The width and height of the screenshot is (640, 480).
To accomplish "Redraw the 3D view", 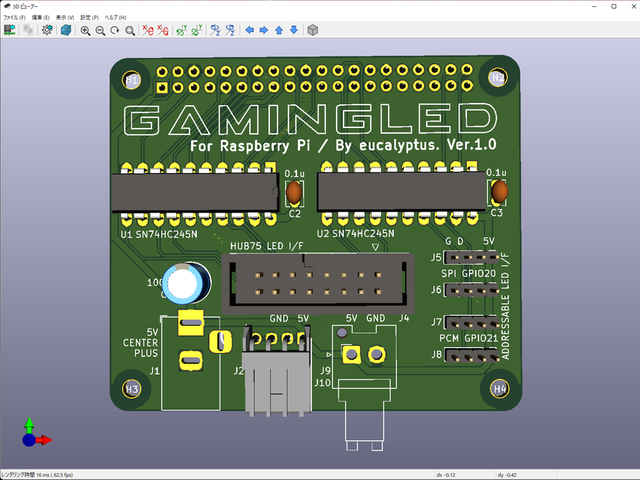I will tap(115, 30).
